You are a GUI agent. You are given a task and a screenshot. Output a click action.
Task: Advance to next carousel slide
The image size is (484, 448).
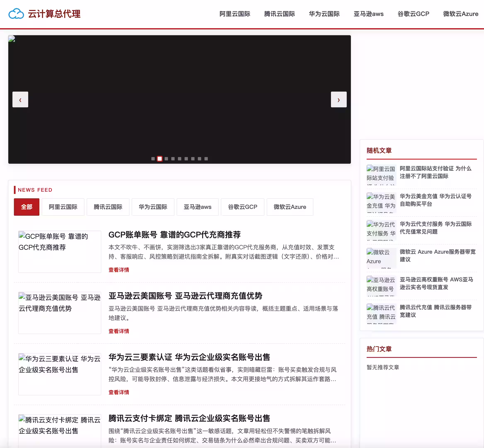click(x=338, y=99)
